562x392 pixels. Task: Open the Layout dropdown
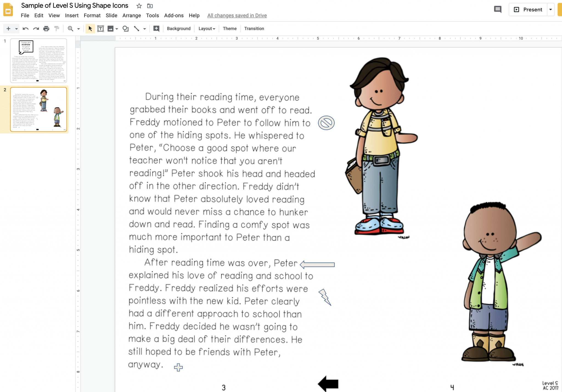[206, 28]
